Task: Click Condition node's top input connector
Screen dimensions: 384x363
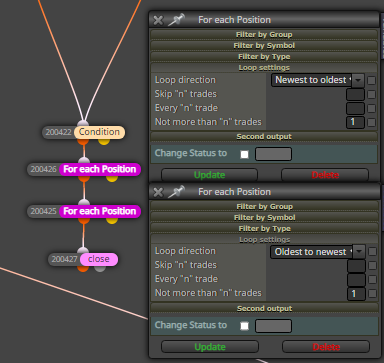Action: (x=83, y=123)
